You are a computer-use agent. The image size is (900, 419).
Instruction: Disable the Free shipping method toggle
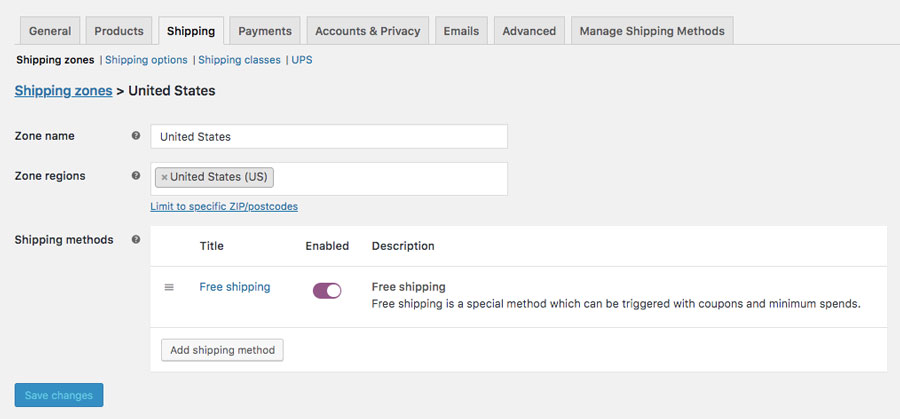tap(327, 290)
